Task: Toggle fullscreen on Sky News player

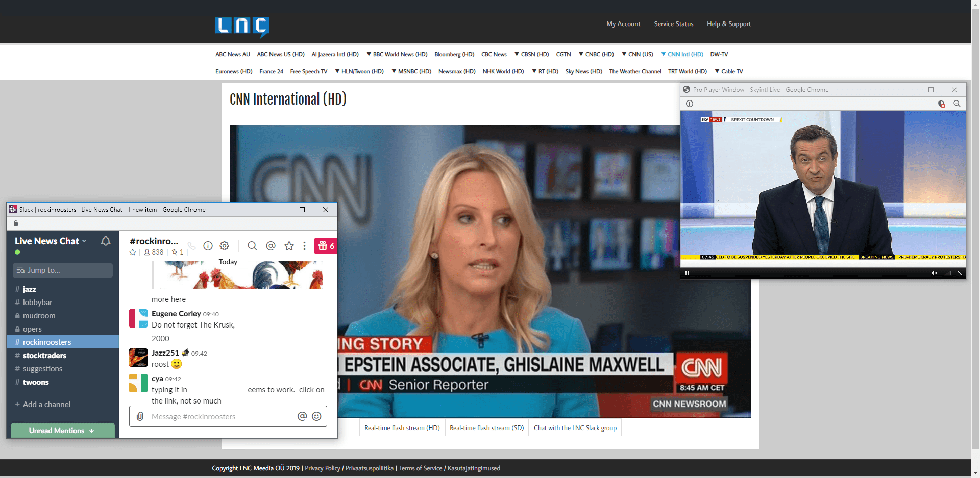Action: point(960,273)
